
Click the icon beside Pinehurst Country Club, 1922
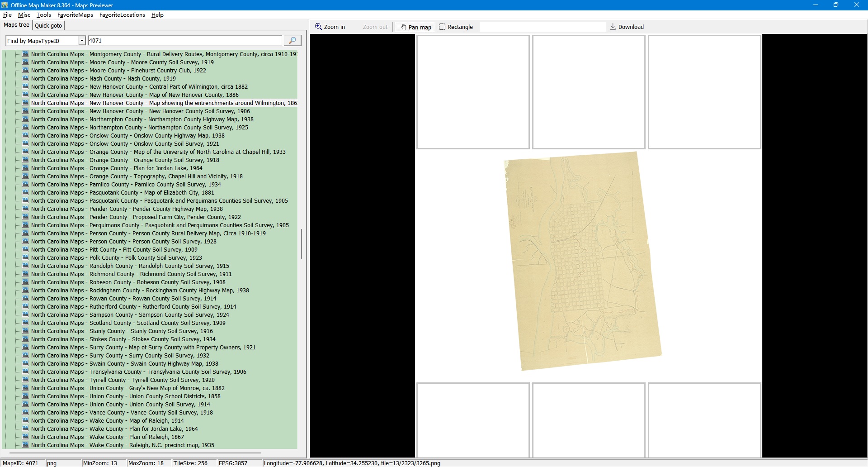[25, 71]
